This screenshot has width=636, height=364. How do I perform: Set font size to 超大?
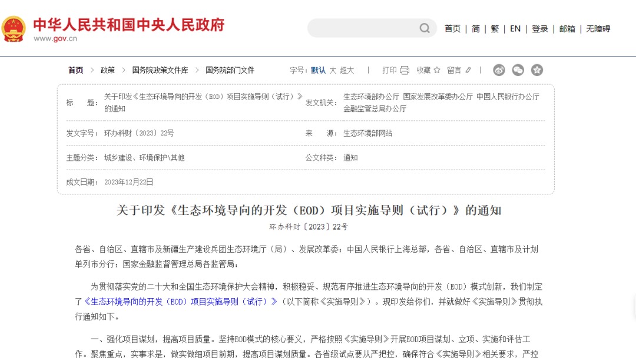(347, 70)
